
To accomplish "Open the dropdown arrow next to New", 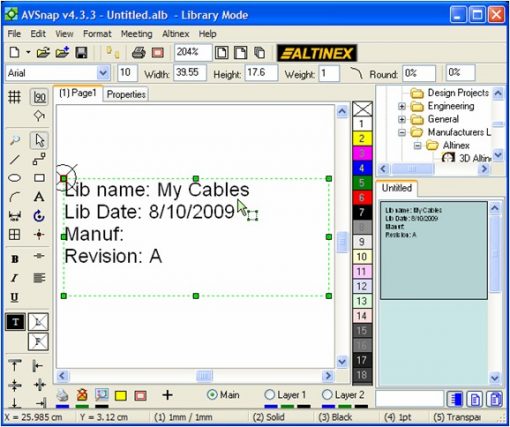I will pos(28,52).
